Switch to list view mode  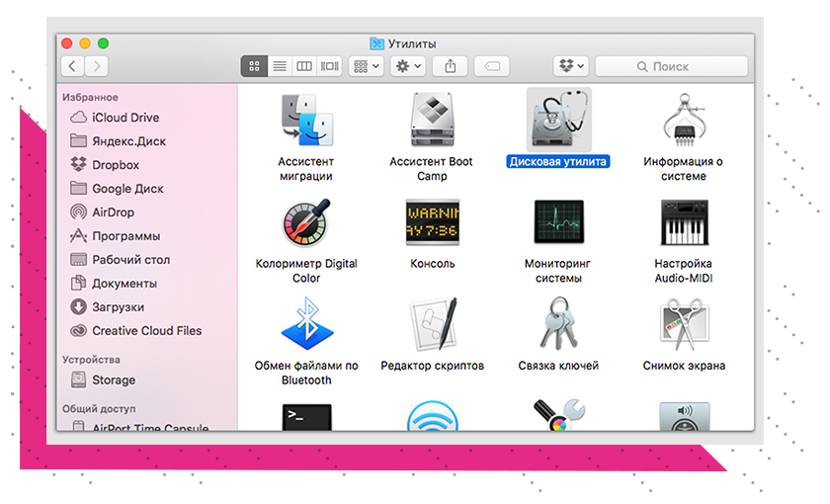click(x=280, y=66)
